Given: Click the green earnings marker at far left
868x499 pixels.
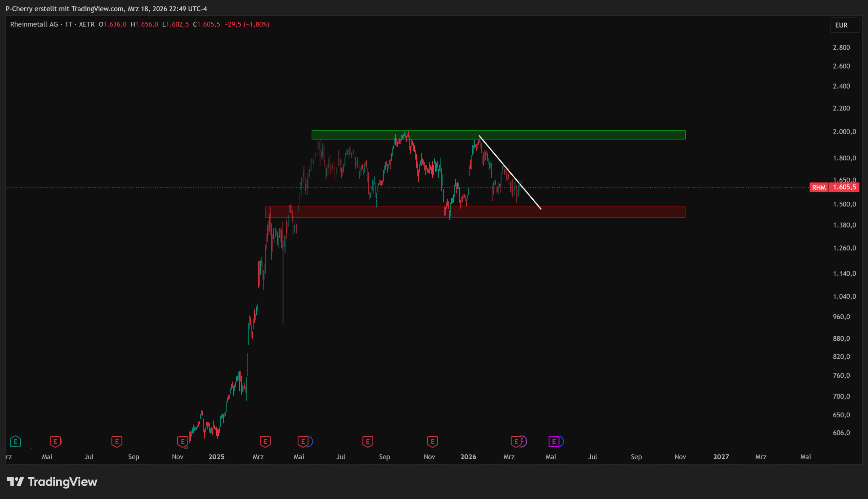Looking at the screenshot, I should point(15,441).
